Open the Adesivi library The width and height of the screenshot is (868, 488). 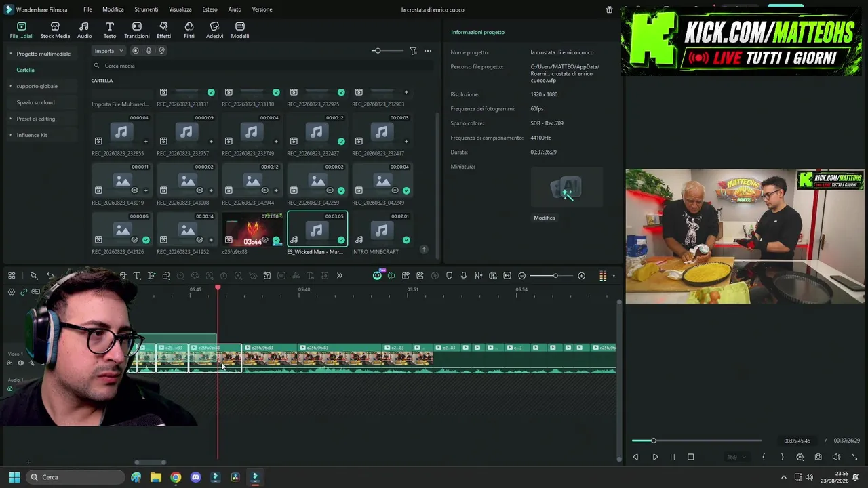pos(214,30)
